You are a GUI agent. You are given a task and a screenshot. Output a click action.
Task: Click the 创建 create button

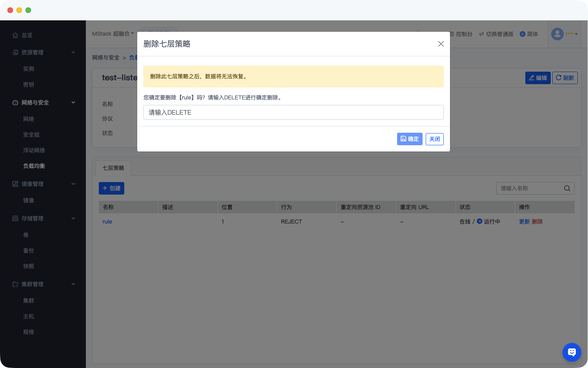111,188
